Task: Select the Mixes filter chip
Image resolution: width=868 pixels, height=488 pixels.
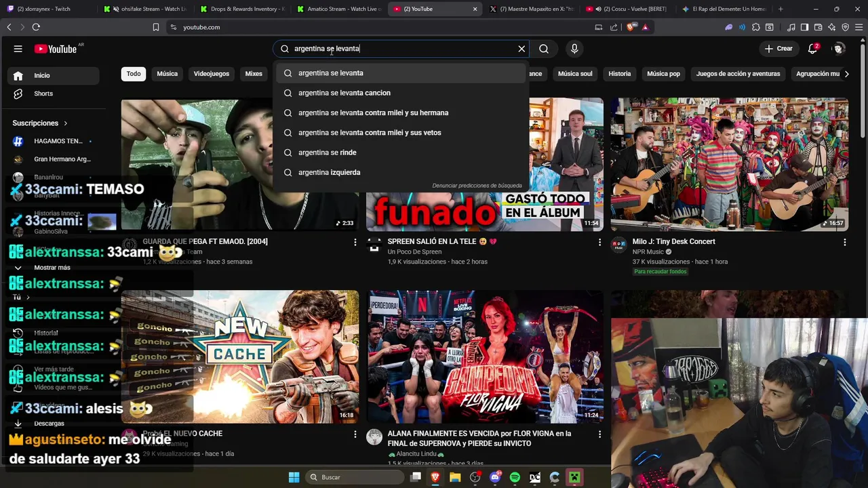Action: click(x=254, y=74)
